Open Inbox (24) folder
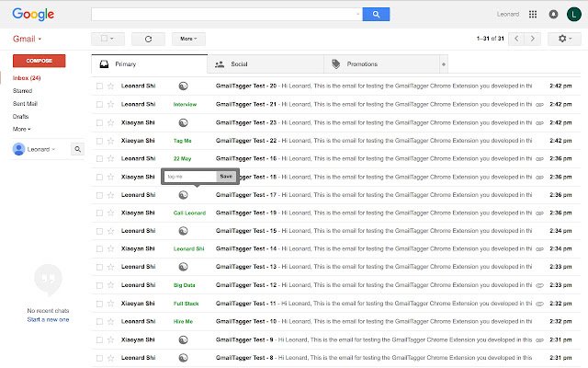Screen dimensions: 588x368 point(27,78)
